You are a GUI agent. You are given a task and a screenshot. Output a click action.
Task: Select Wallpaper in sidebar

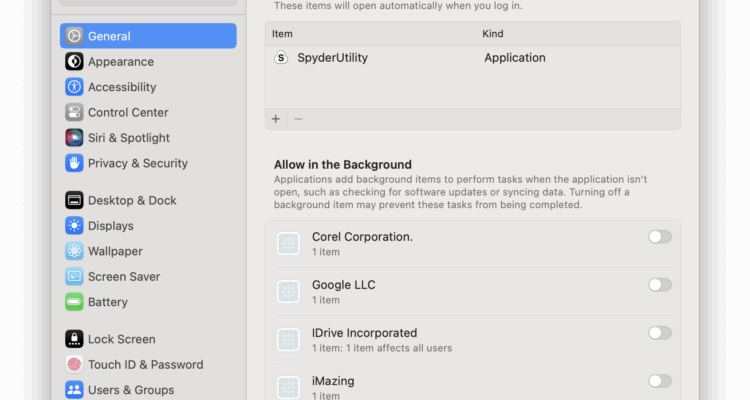(x=148, y=251)
